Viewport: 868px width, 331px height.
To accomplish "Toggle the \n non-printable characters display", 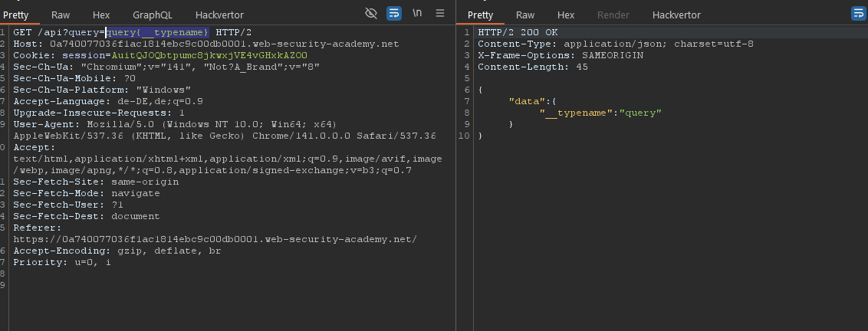I will tap(417, 13).
